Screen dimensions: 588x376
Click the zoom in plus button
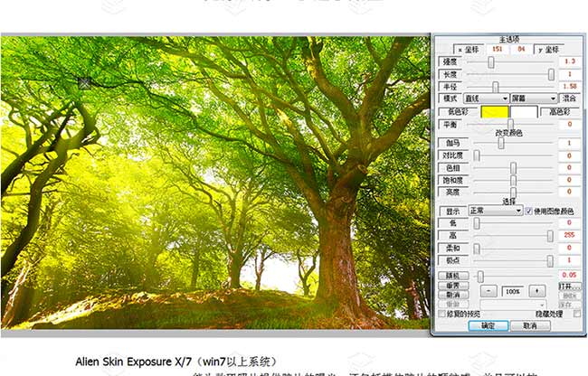pyautogui.click(x=536, y=291)
